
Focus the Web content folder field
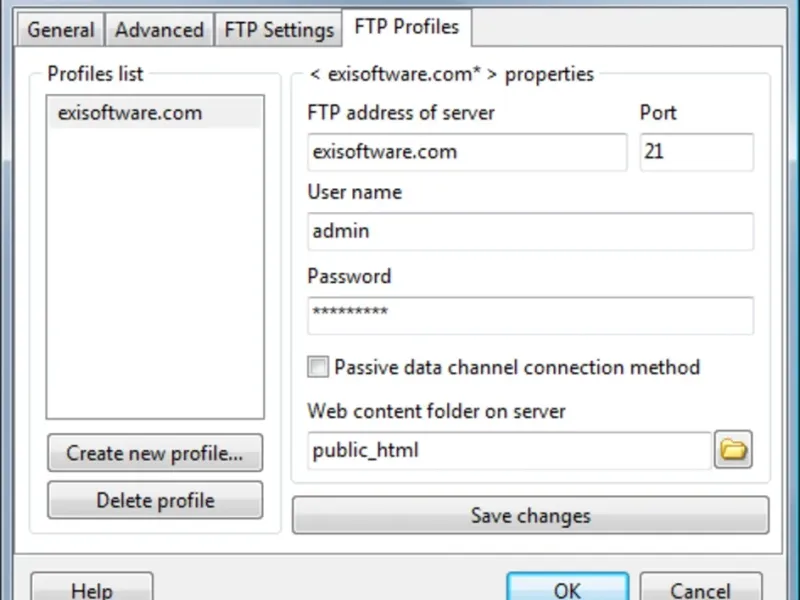(x=510, y=451)
